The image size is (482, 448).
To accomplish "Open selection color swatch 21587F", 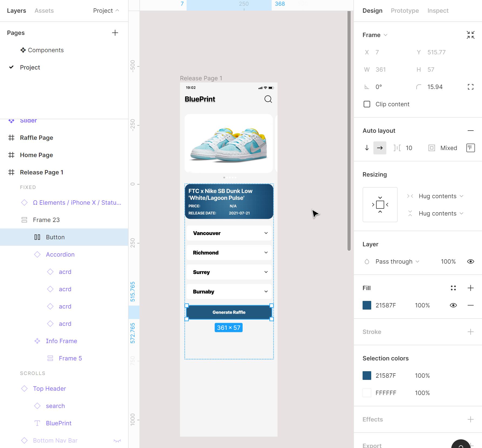I will pyautogui.click(x=367, y=376).
